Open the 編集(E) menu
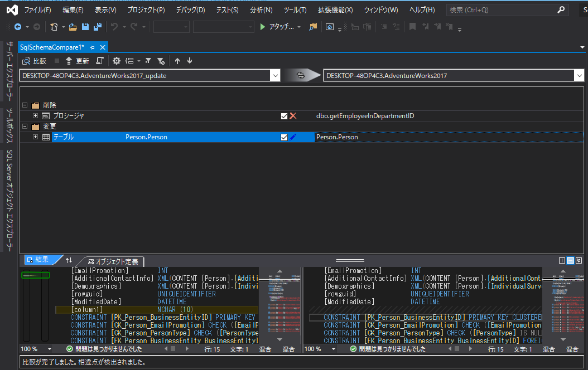This screenshot has width=588, height=370. tap(73, 10)
